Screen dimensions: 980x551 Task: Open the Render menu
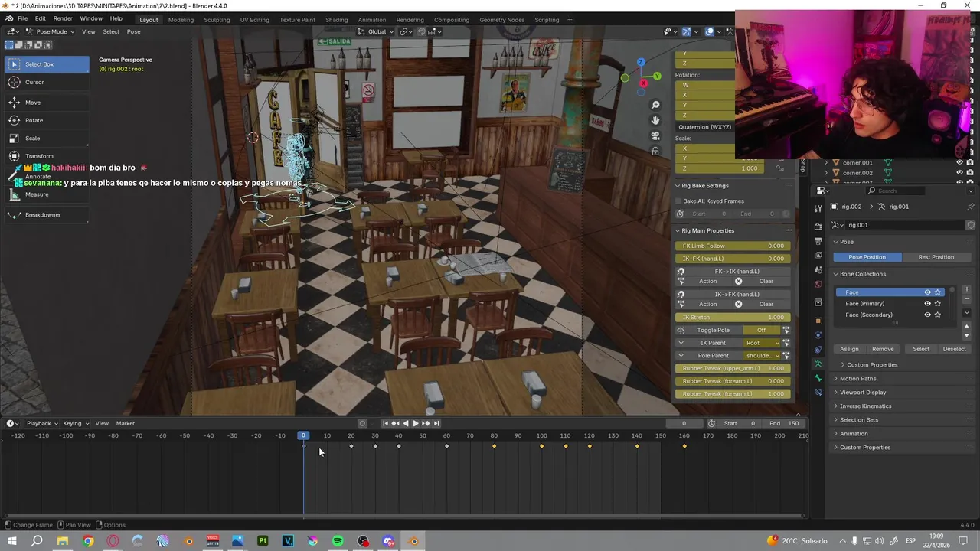click(x=63, y=18)
